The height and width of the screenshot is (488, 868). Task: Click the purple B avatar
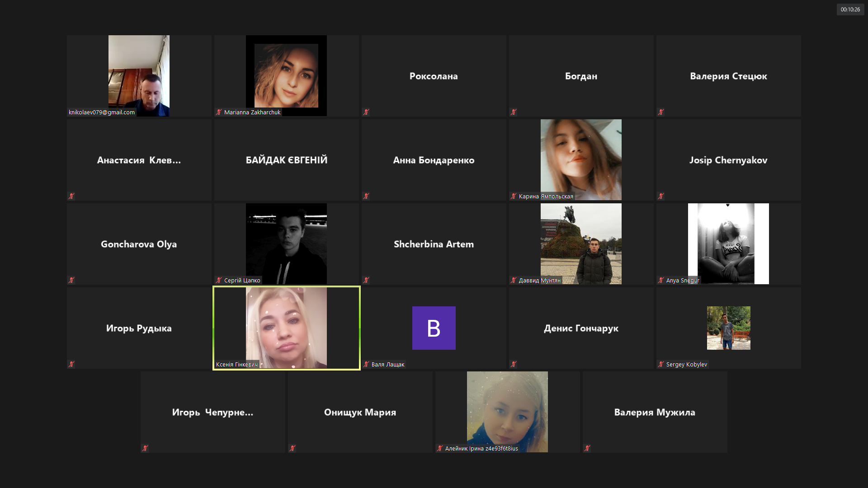tap(434, 328)
